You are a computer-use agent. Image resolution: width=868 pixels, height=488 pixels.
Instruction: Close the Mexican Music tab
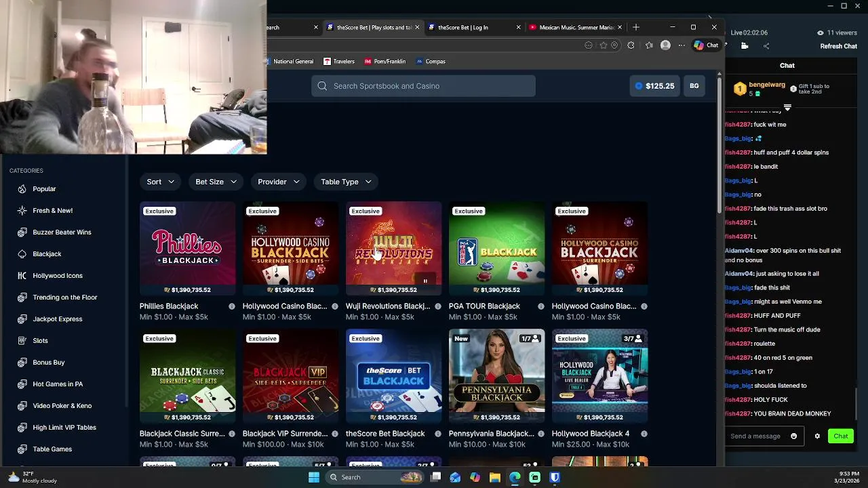click(x=620, y=27)
